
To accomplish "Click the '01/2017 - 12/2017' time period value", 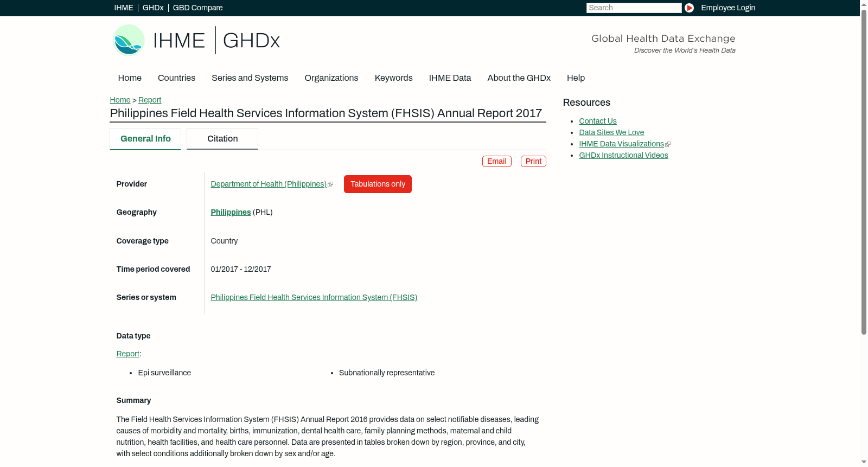I will pyautogui.click(x=241, y=270).
